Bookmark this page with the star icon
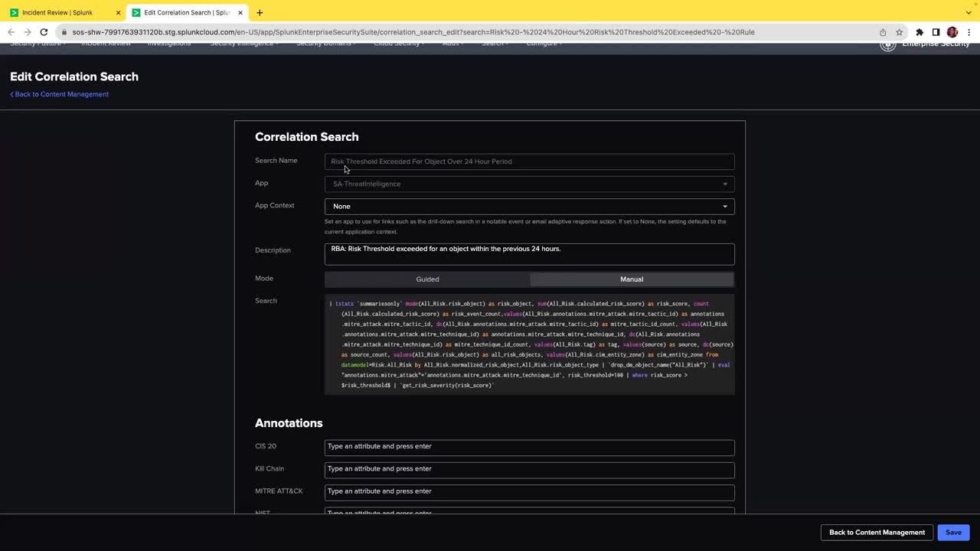 [899, 32]
